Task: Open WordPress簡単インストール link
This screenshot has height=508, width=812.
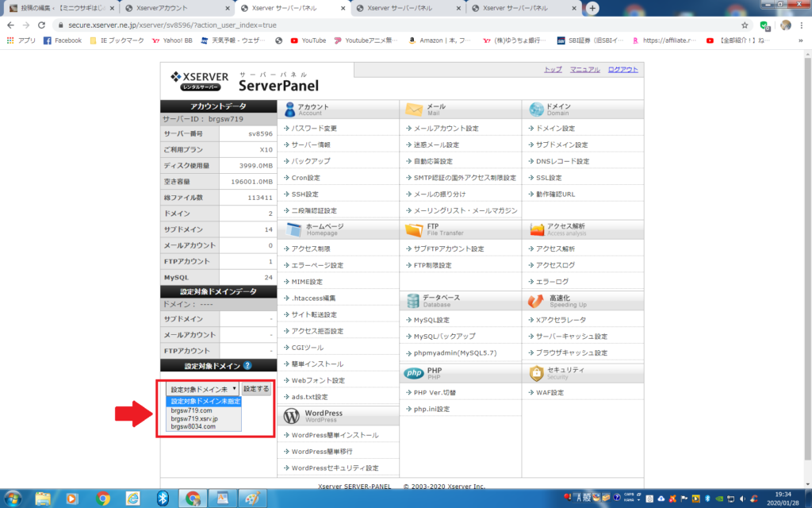Action: pos(333,435)
